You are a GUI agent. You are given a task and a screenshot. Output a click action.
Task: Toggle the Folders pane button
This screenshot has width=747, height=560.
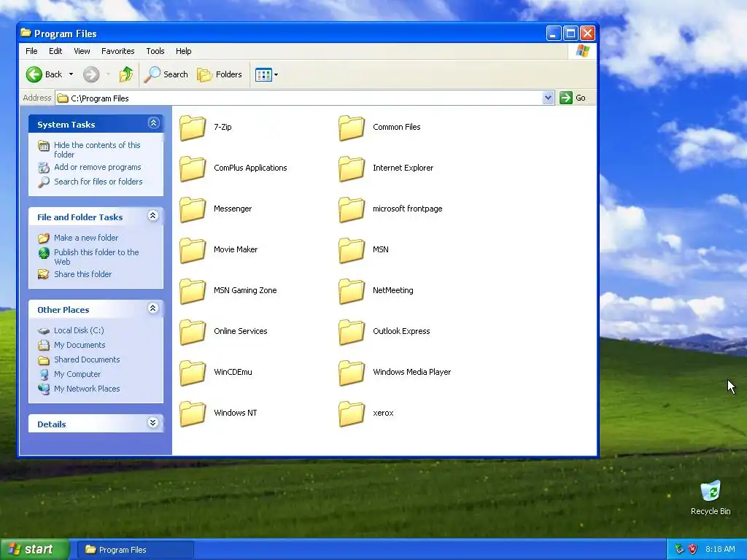click(x=220, y=74)
